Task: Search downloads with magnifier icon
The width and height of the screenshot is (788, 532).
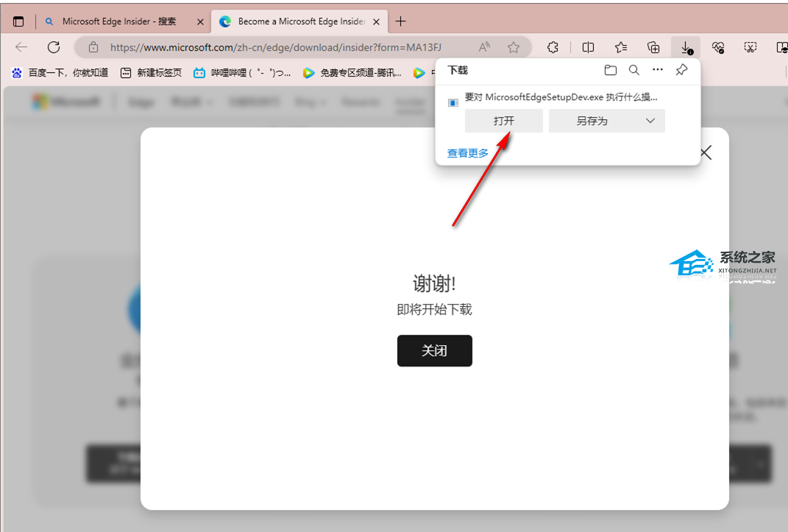Action: click(634, 71)
